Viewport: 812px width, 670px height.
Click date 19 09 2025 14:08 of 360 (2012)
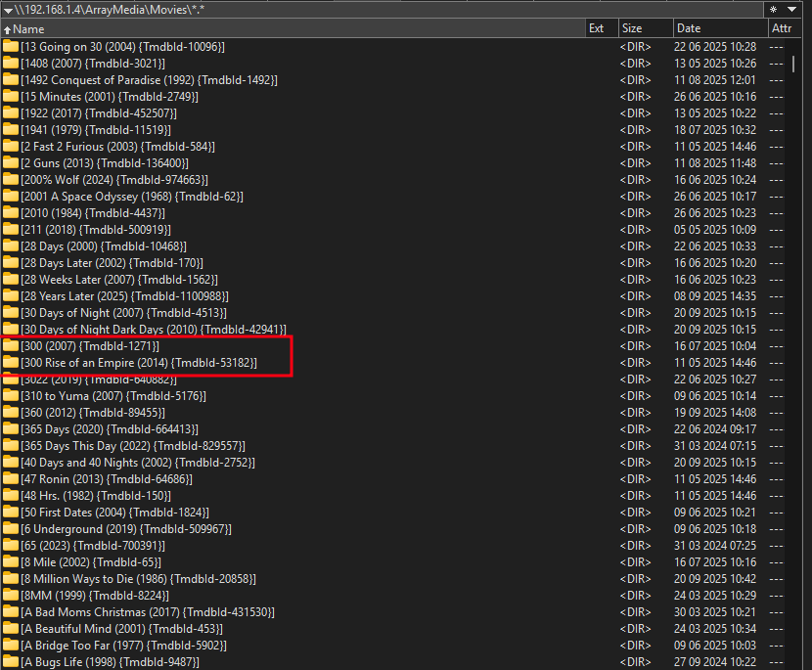[x=714, y=413]
